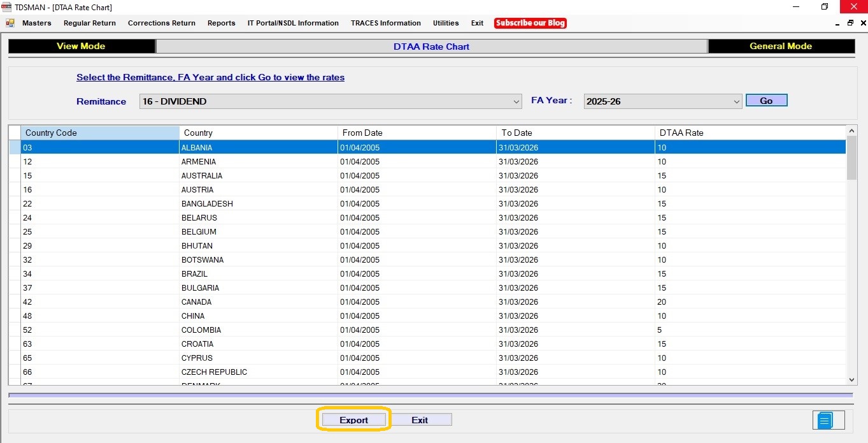Sort by the Country Code column header
Screen dimensions: 868x443
coord(100,133)
